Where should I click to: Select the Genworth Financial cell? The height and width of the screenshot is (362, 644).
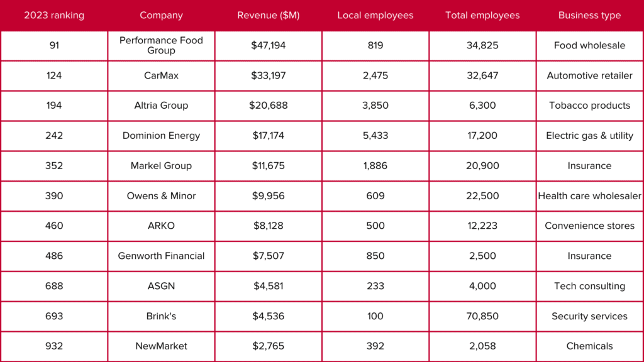pos(161,256)
